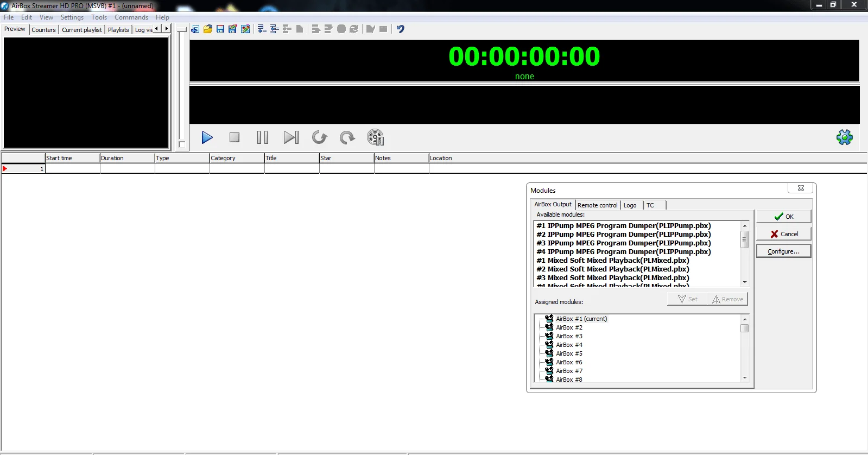Image resolution: width=868 pixels, height=455 pixels.
Task: Click the Stop playback button
Action: click(235, 138)
